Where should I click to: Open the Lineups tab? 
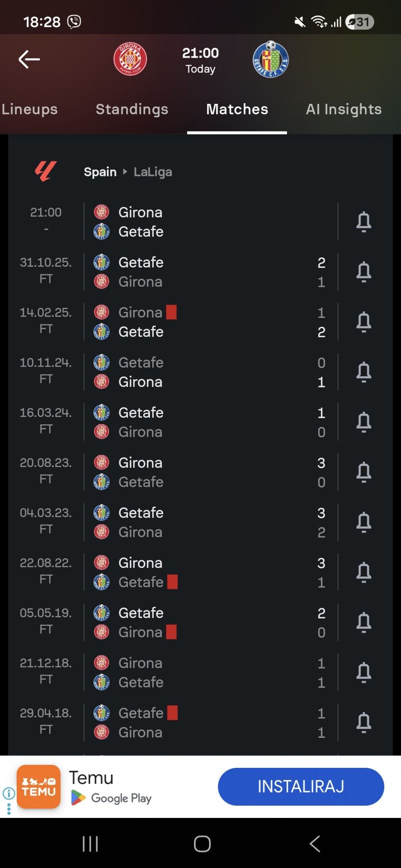coord(29,109)
